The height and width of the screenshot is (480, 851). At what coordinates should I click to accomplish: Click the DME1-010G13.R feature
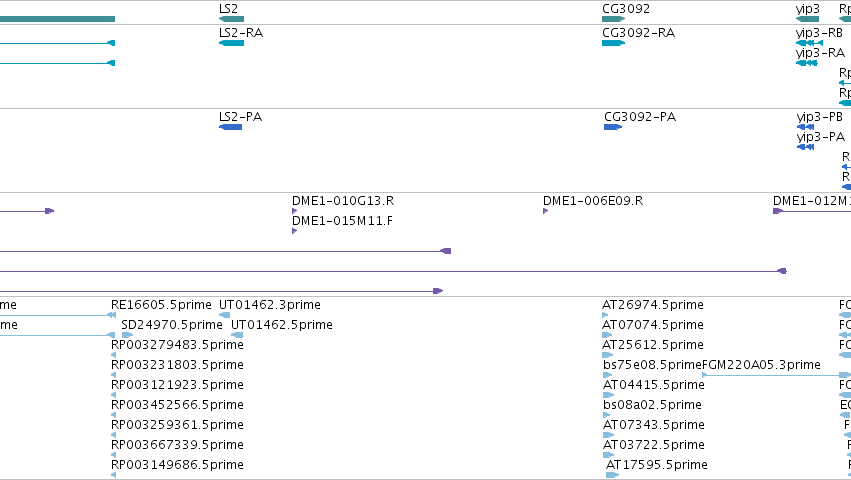click(x=343, y=201)
